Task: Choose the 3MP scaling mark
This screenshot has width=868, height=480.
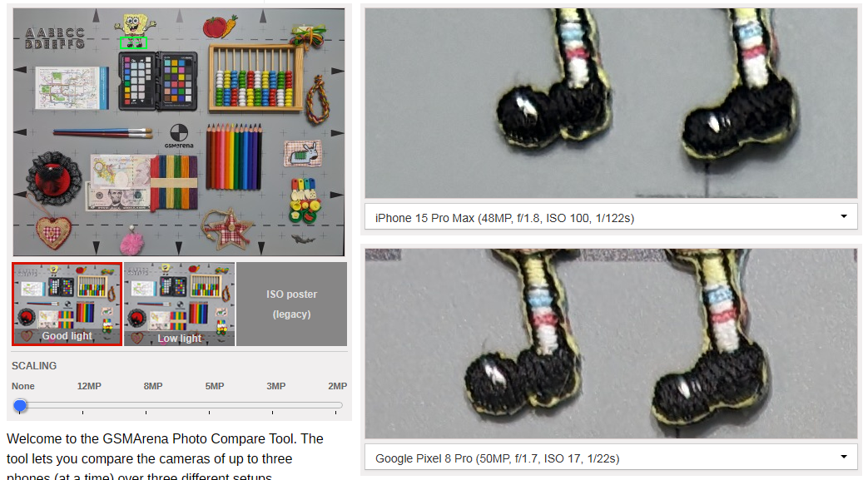Action: click(x=272, y=406)
